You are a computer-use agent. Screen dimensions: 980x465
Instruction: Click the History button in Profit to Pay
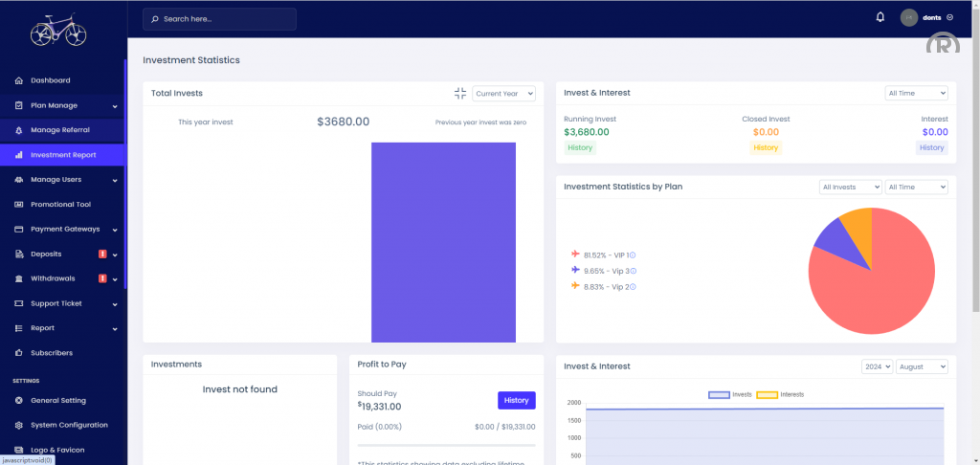(516, 400)
